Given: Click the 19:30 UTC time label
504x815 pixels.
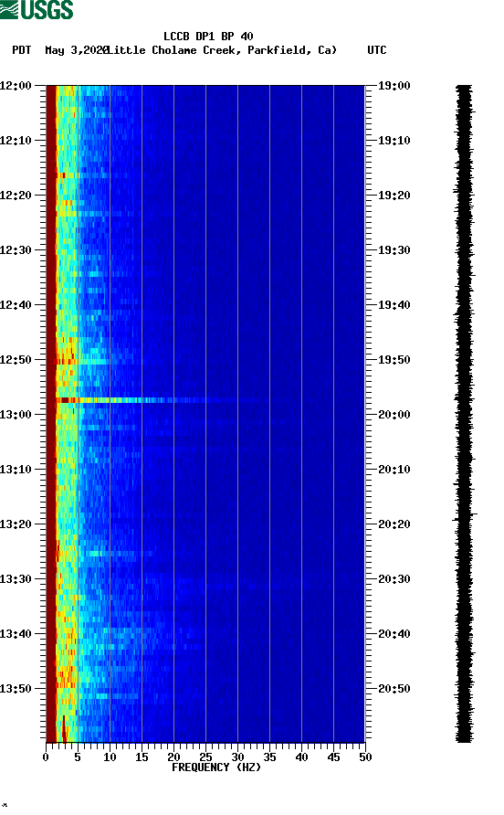Looking at the screenshot, I should (394, 250).
